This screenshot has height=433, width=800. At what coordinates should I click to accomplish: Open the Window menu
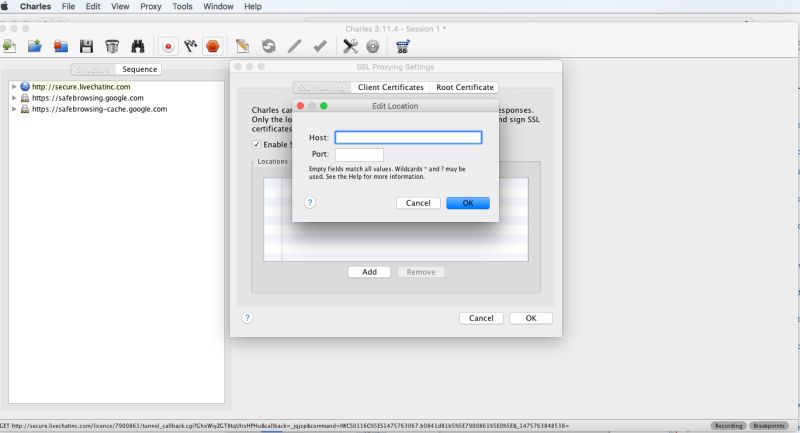point(218,6)
